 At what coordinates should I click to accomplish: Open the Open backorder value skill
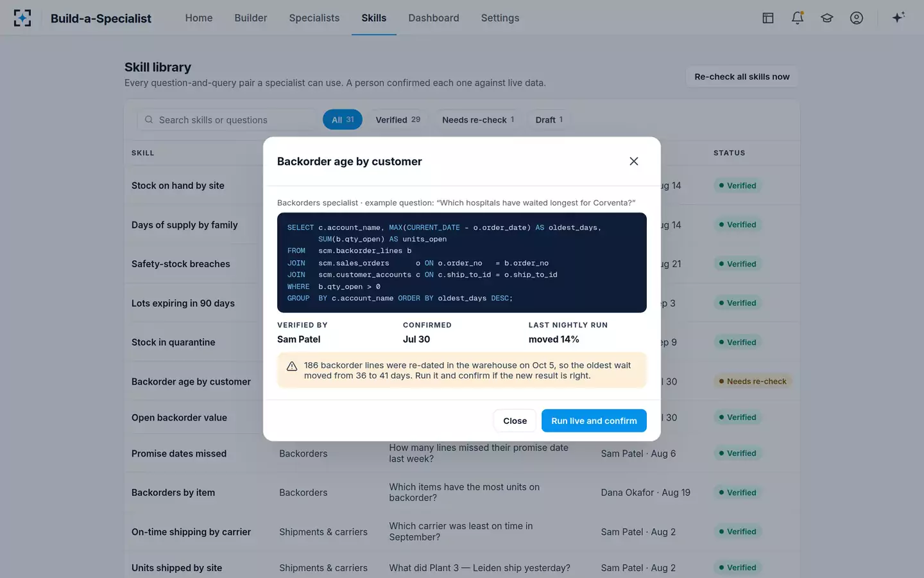click(x=179, y=417)
